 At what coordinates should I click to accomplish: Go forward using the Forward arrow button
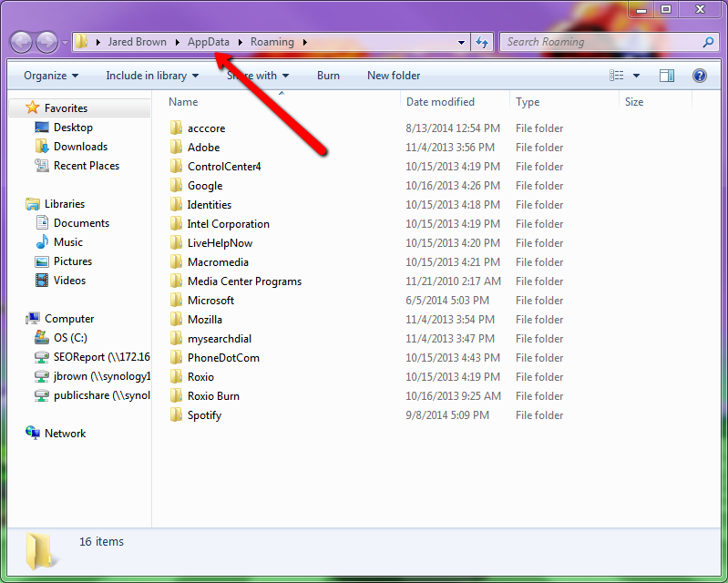46,42
